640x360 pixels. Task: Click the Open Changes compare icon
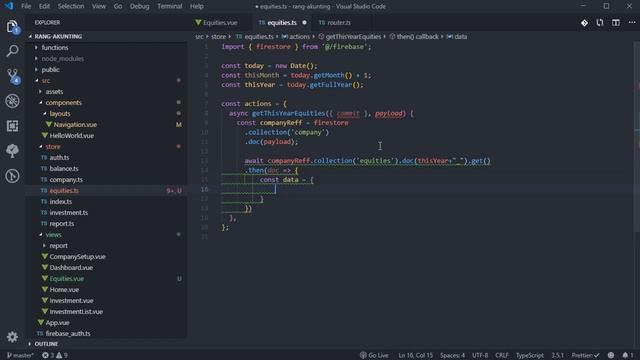pyautogui.click(x=600, y=23)
